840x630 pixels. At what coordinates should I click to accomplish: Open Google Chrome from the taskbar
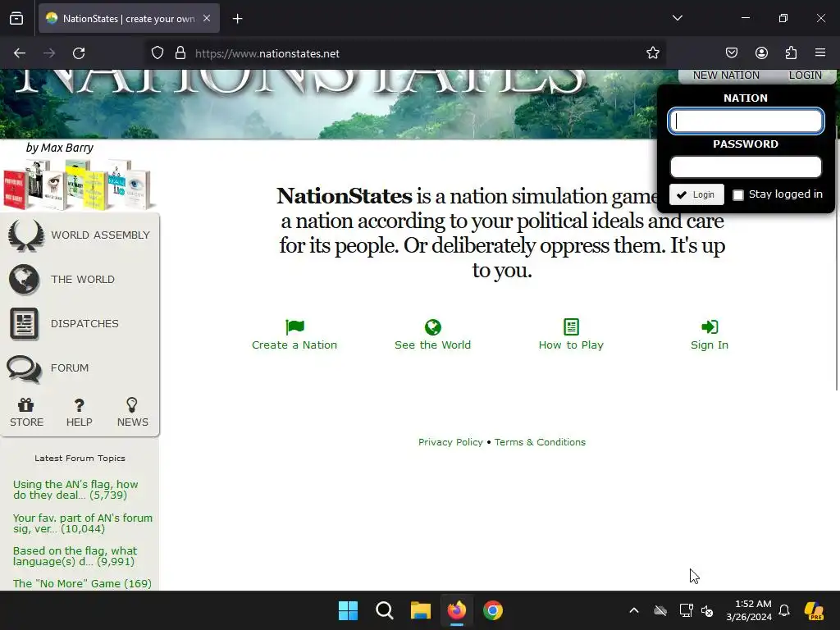click(493, 610)
